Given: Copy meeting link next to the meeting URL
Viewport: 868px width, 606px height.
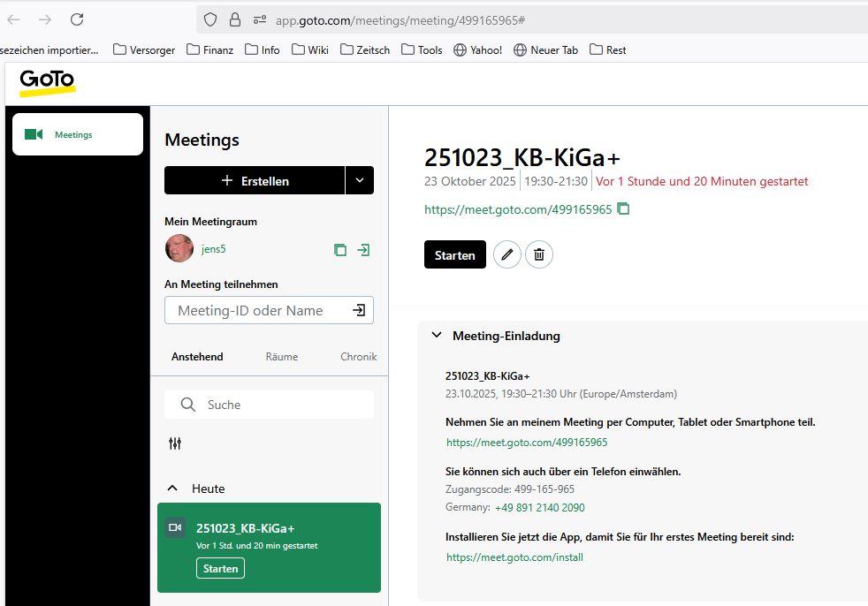Looking at the screenshot, I should tap(623, 209).
